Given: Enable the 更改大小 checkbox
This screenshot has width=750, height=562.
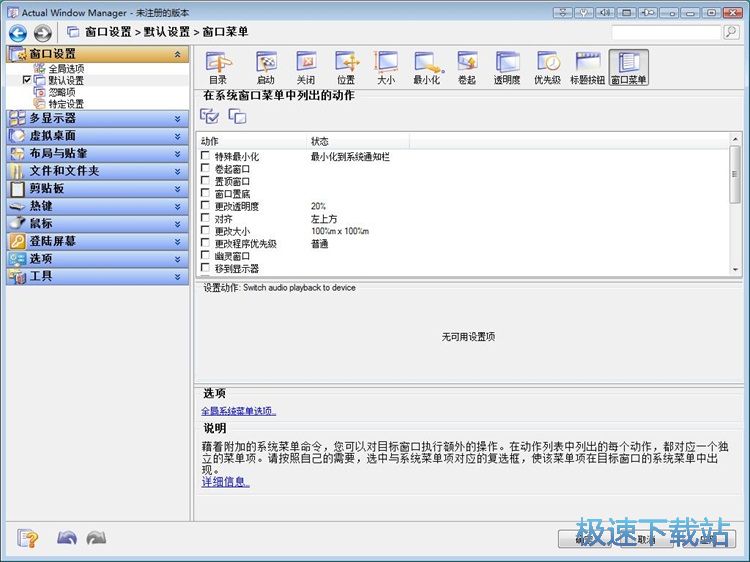Looking at the screenshot, I should [x=205, y=230].
